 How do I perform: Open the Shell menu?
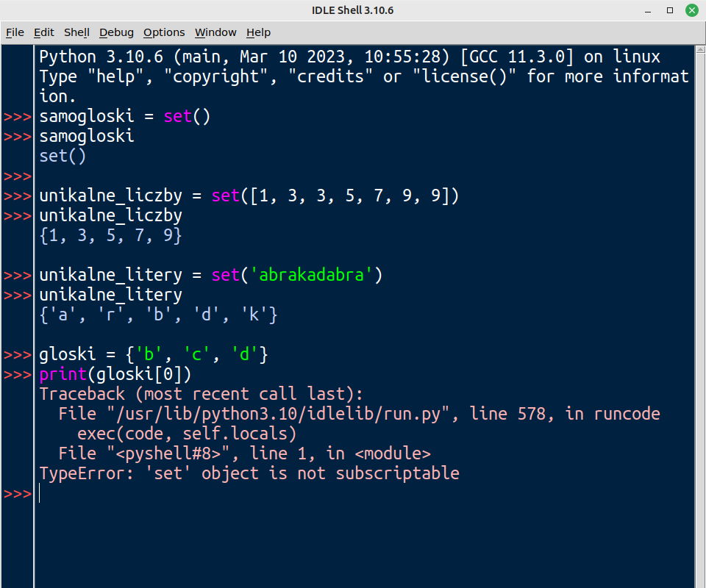tap(76, 32)
